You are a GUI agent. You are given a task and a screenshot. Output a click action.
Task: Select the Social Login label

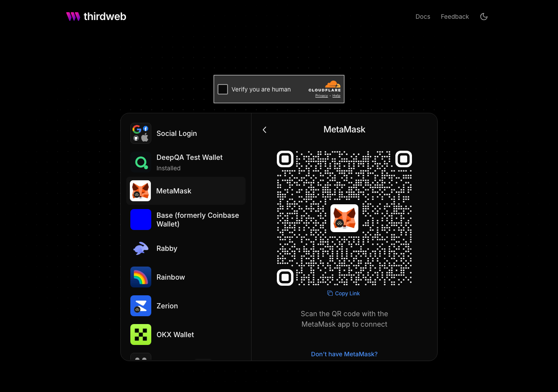[x=177, y=133]
